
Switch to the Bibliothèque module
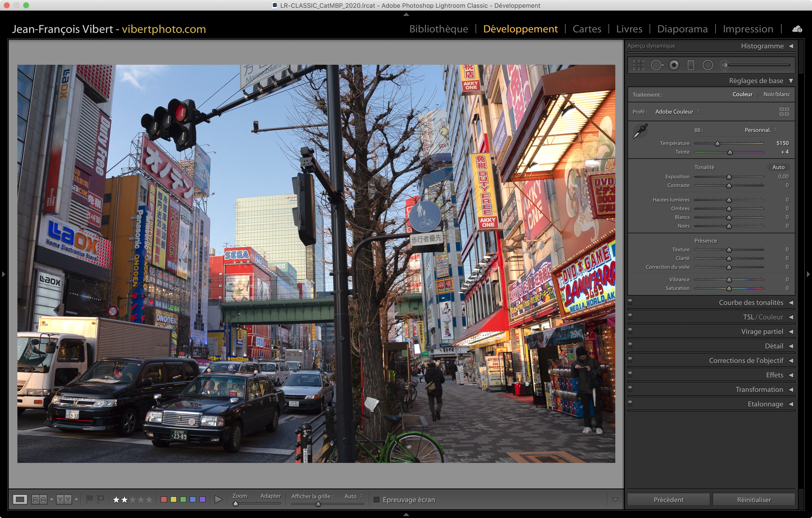[x=438, y=29]
